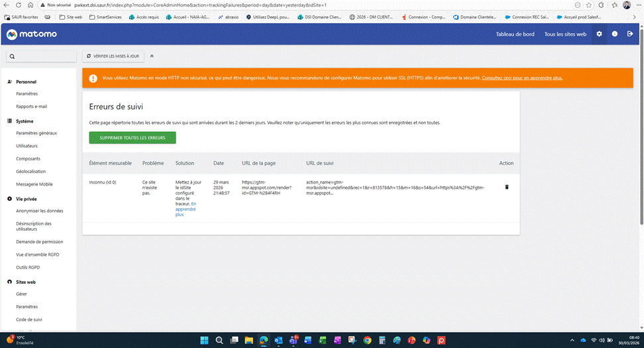Open Tous les sites web menu
644x348 pixels.
tap(565, 34)
